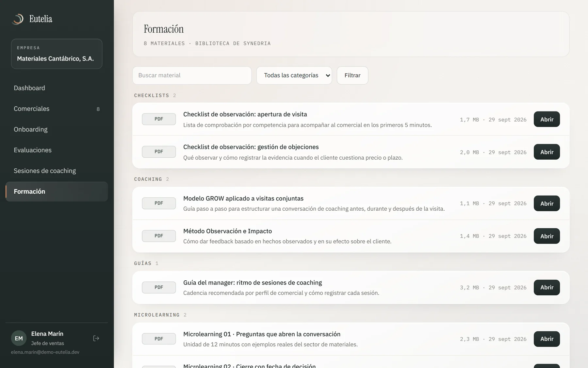Click the logout icon next to Elena Marín
The height and width of the screenshot is (368, 588).
coord(96,338)
